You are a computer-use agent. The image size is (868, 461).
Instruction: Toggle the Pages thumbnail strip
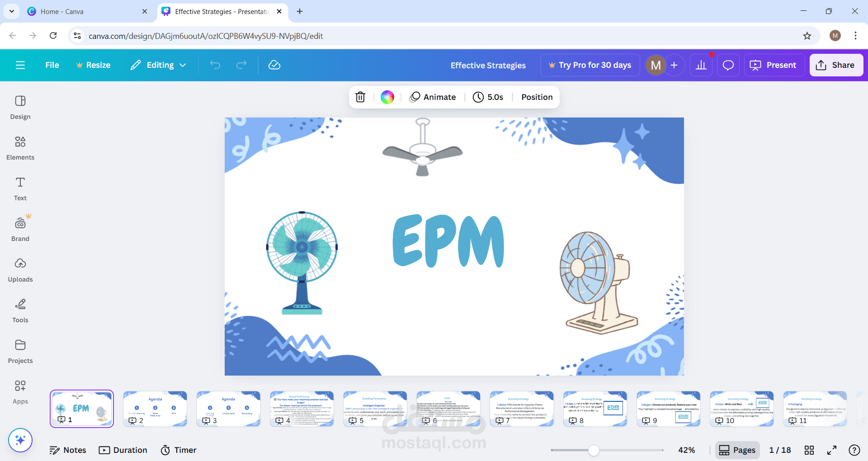point(737,450)
